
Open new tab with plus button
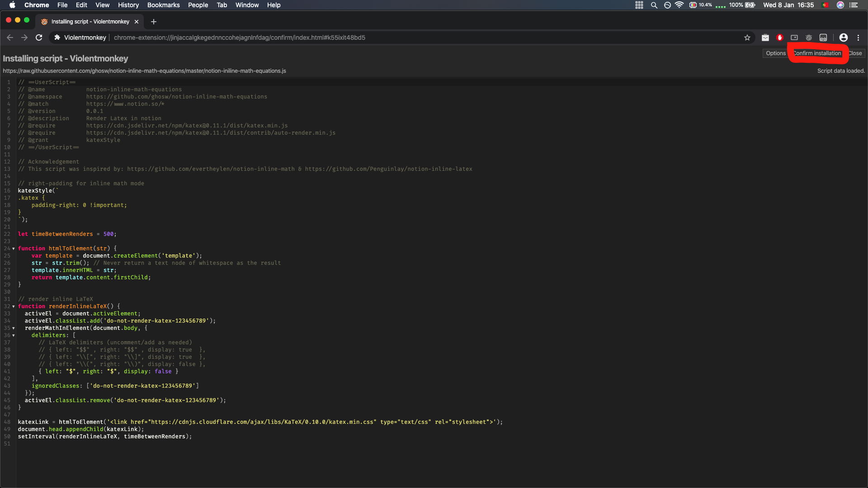coord(154,22)
